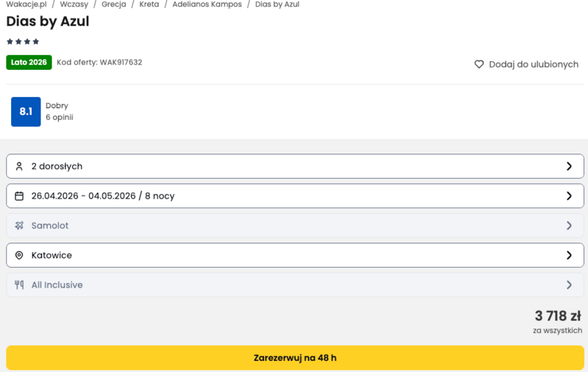588x372 pixels.
Task: Click the cutlery icon beside All Inclusive
Action: 19,285
